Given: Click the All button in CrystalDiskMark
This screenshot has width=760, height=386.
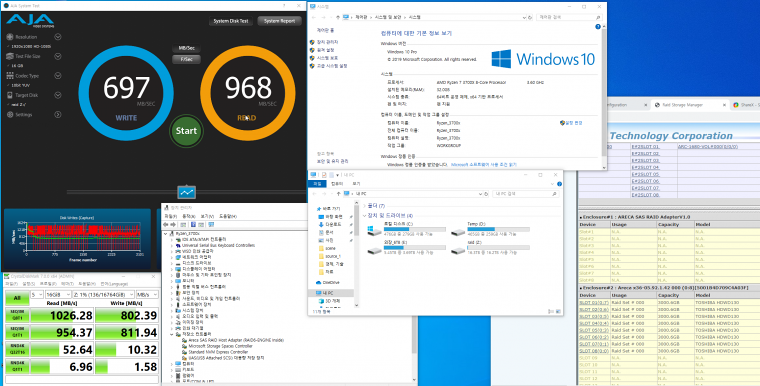Looking at the screenshot, I should click(x=17, y=298).
